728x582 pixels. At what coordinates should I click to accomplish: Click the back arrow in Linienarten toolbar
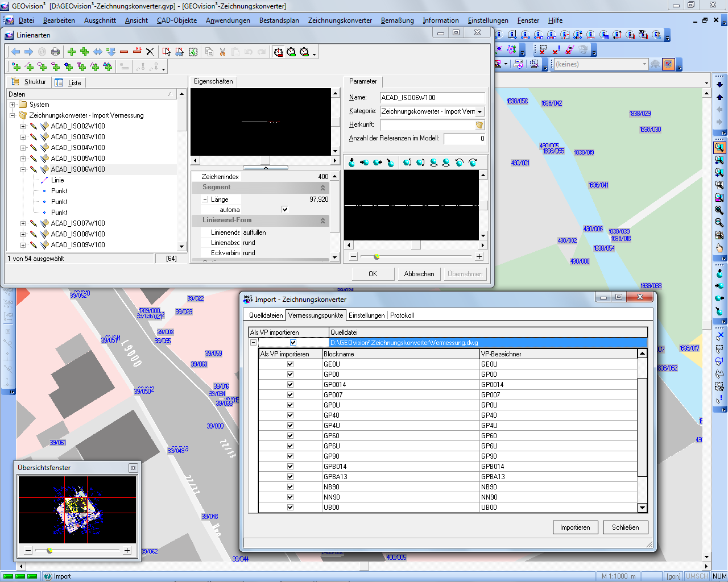[x=16, y=52]
